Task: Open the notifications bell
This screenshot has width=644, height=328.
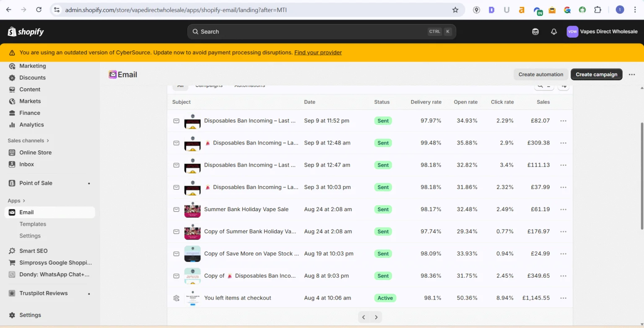Action: click(x=554, y=32)
